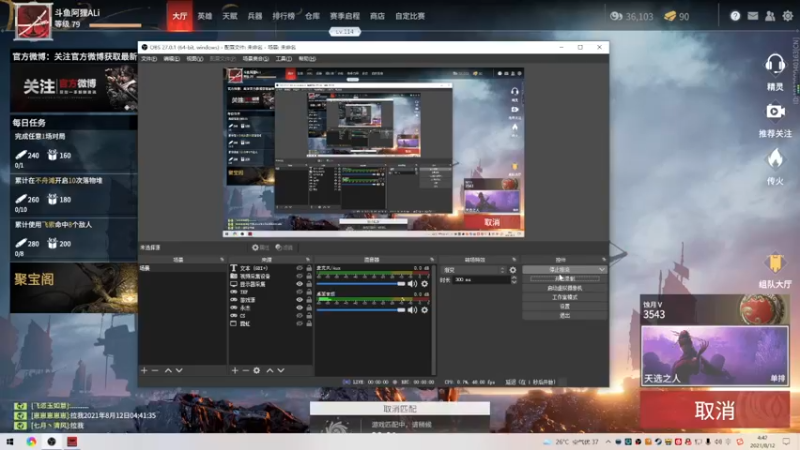Show hidden system tray icons chevron
800x450 pixels.
(608, 442)
